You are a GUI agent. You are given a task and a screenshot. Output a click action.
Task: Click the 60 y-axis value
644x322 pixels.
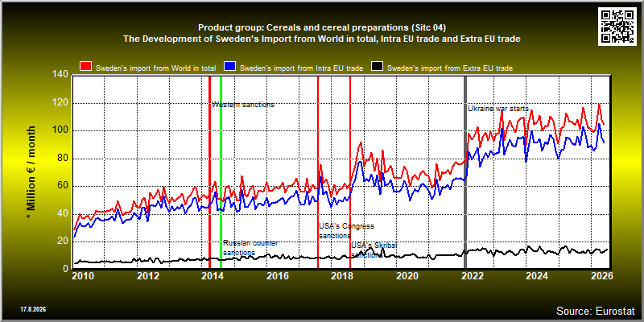coord(63,187)
